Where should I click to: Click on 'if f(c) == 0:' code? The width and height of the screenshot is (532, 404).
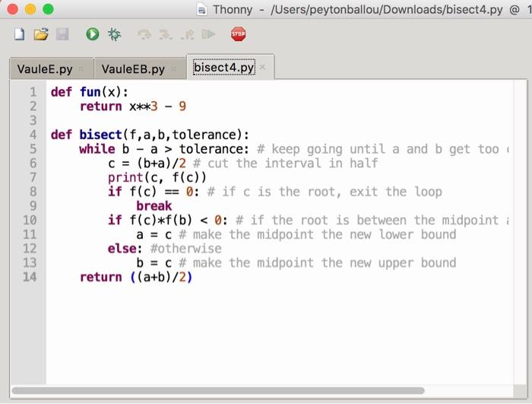154,192
